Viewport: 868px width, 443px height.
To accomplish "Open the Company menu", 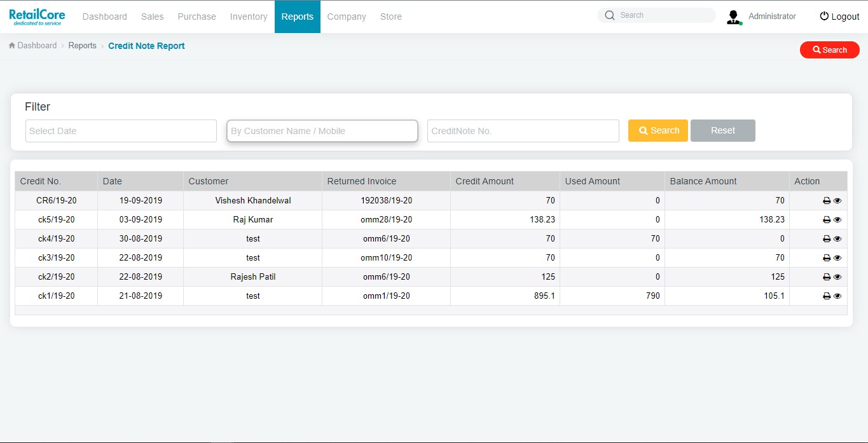I will (347, 17).
